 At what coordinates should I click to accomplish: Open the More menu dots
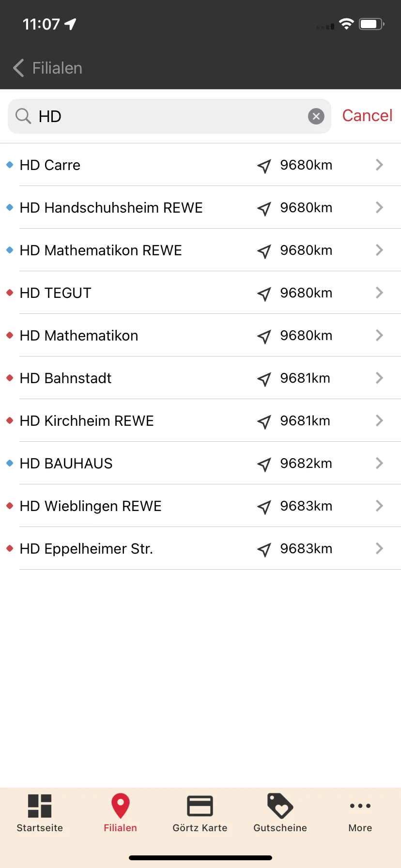pos(360,806)
